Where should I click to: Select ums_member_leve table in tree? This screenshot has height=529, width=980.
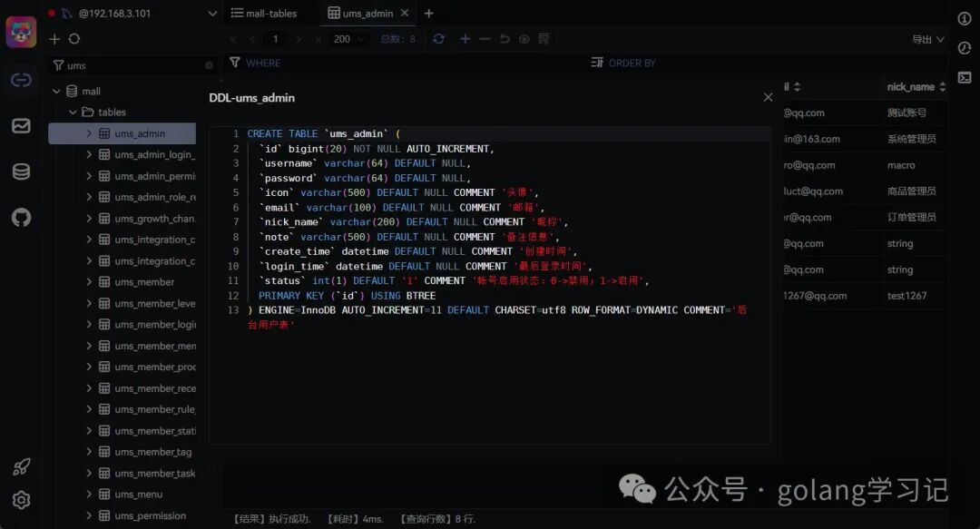[x=154, y=303]
